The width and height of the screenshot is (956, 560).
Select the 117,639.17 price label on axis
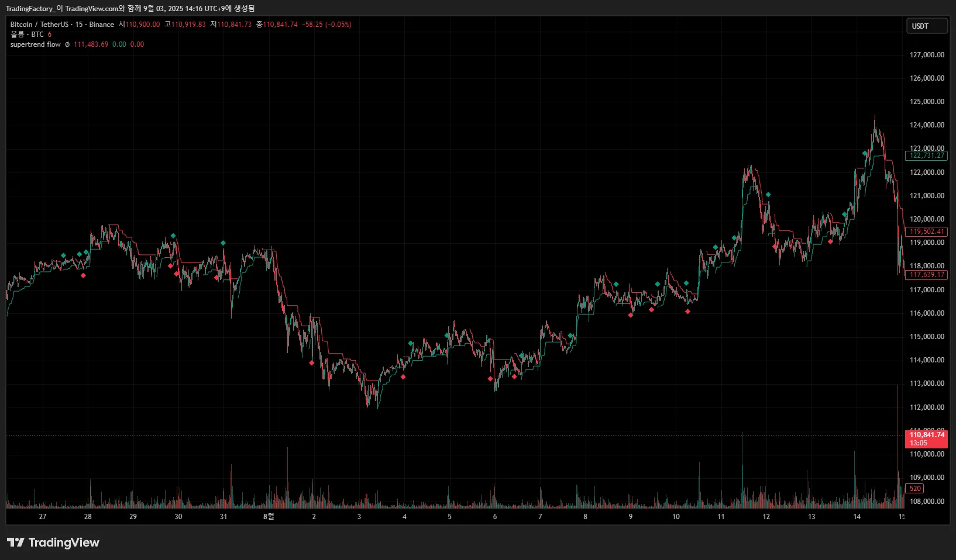(926, 275)
